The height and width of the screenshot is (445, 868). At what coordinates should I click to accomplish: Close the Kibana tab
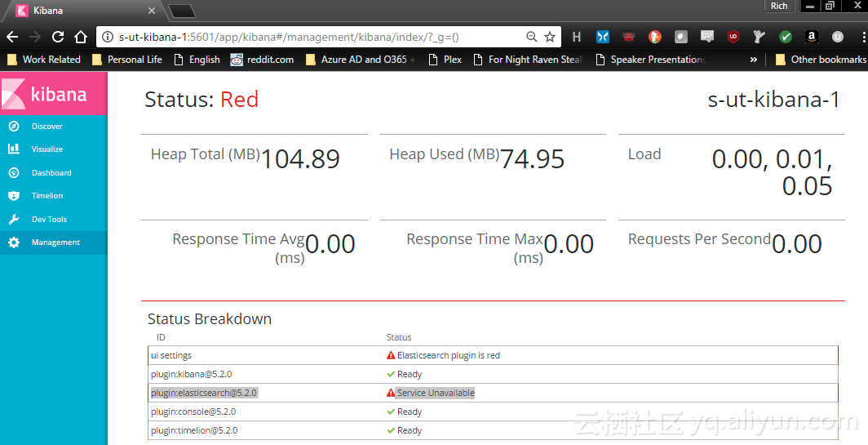152,11
